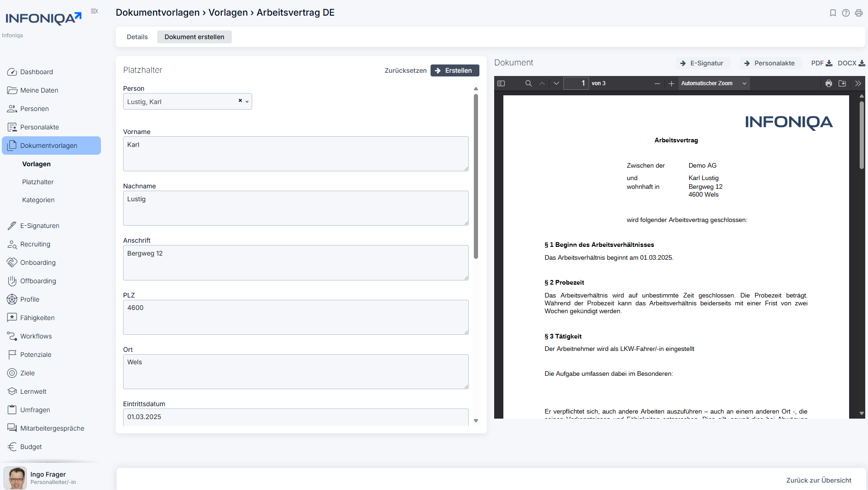The width and height of the screenshot is (868, 490).
Task: Go to previous PDF page
Action: point(542,83)
